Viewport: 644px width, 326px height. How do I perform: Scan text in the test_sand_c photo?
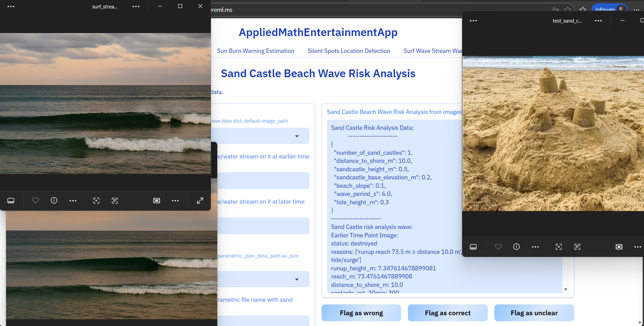tap(577, 247)
